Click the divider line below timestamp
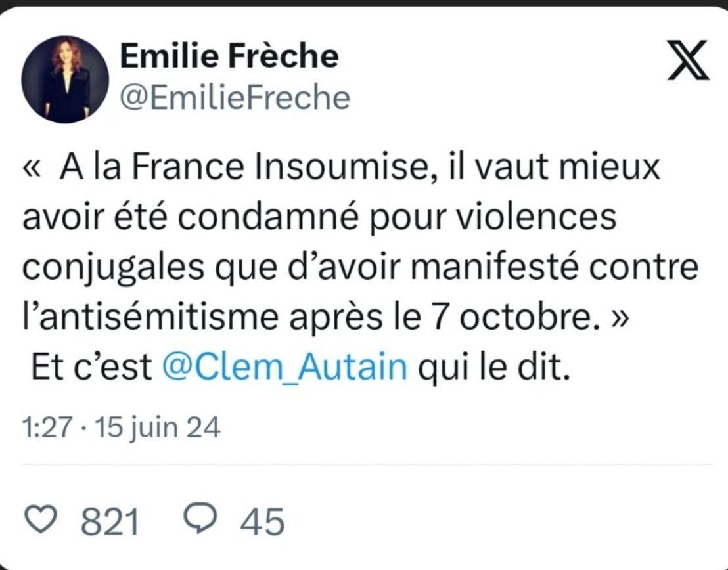Image resolution: width=728 pixels, height=570 pixels. (367, 464)
